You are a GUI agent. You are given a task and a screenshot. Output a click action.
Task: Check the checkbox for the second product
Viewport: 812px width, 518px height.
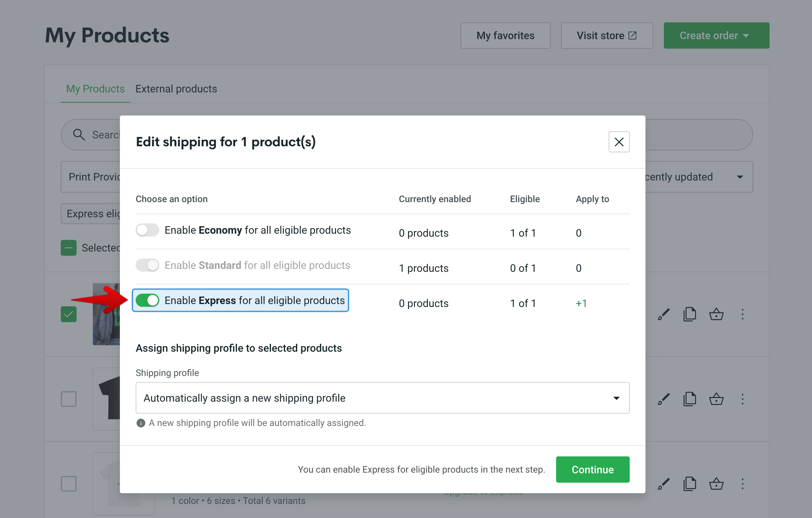[x=68, y=399]
